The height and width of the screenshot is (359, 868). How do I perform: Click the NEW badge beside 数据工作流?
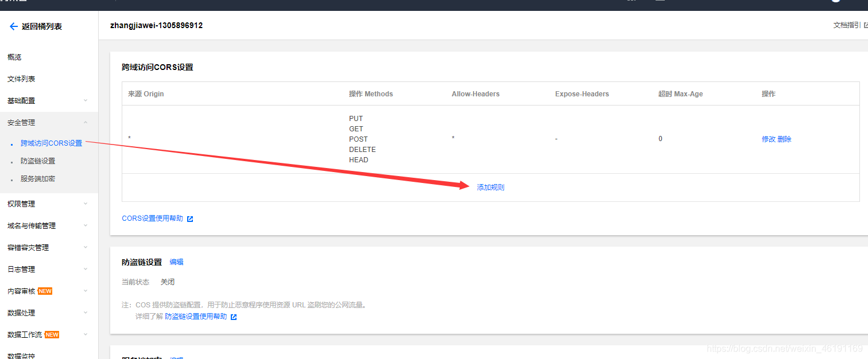52,335
